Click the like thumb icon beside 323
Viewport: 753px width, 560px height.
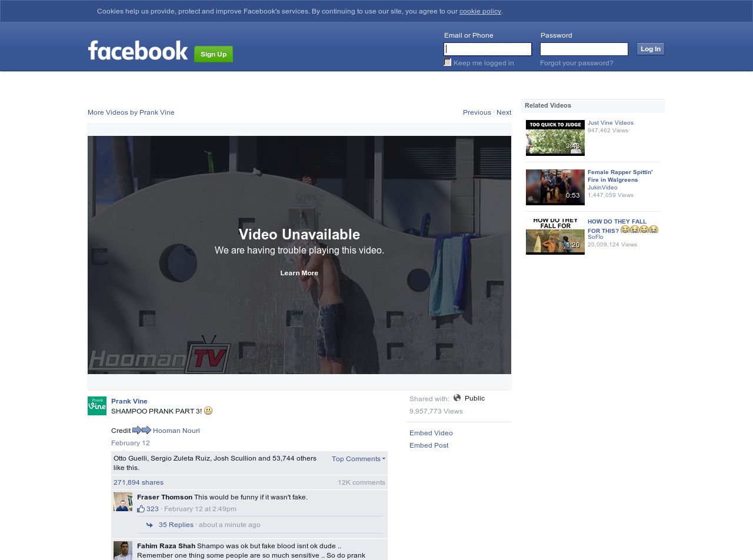[x=141, y=509]
